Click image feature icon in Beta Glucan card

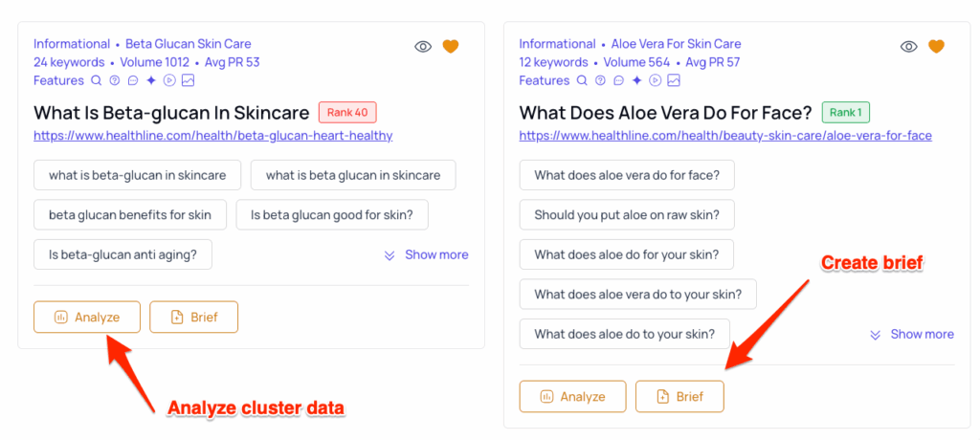click(189, 80)
